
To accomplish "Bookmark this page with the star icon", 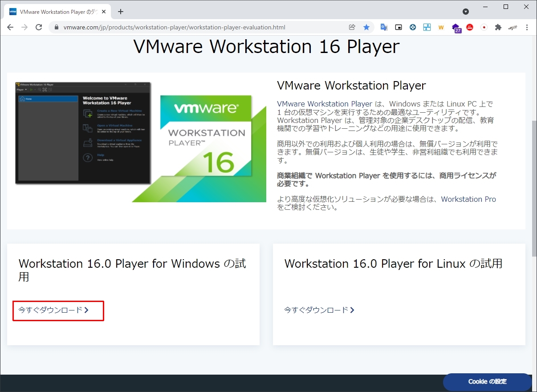I will 366,27.
